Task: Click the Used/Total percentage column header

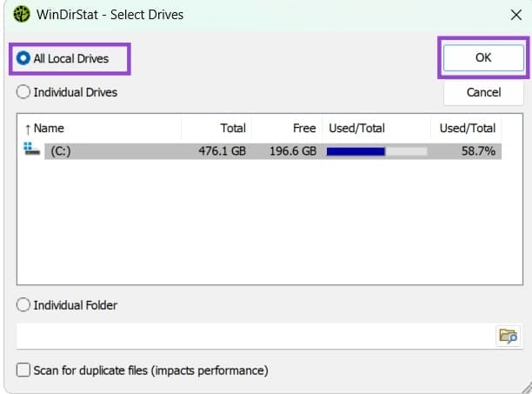Action: [x=467, y=128]
